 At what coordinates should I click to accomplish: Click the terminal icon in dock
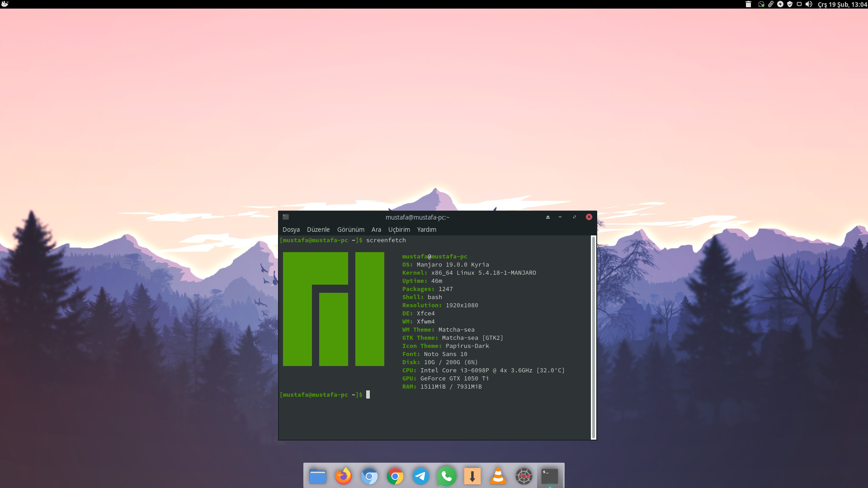coord(549,476)
